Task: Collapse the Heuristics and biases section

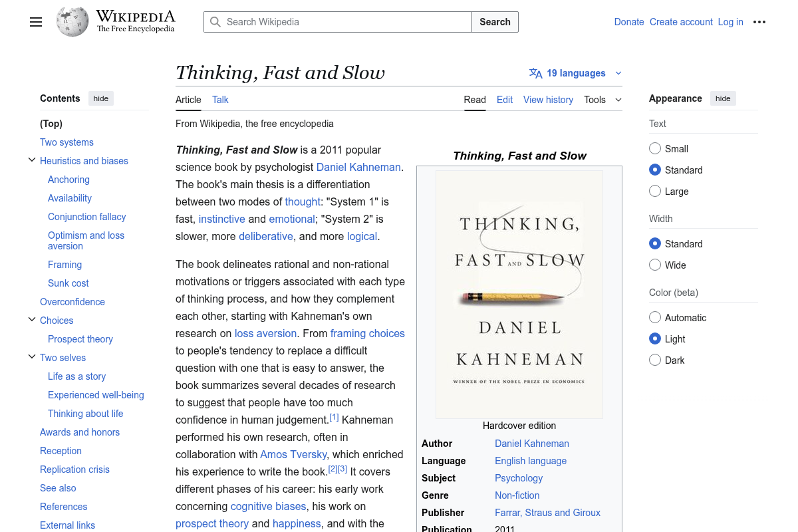Action: 32,159
